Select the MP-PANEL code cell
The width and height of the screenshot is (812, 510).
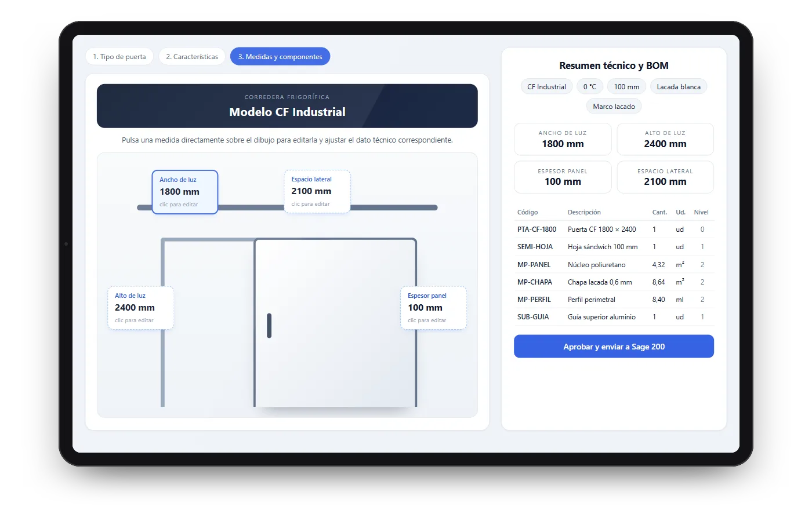click(534, 265)
